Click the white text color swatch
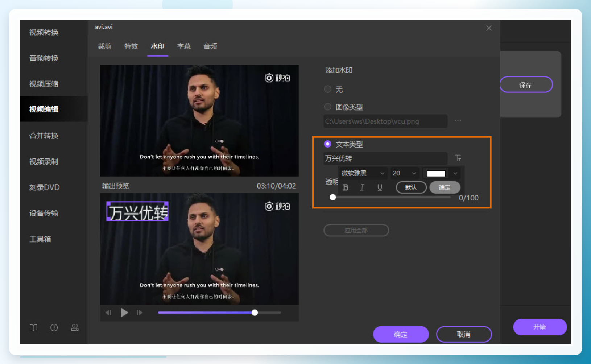This screenshot has width=591, height=364. tap(436, 173)
